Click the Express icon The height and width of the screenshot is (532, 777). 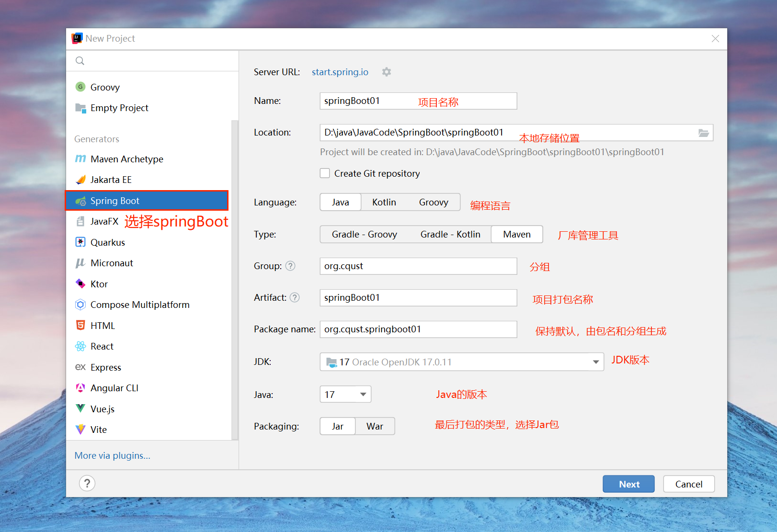(80, 367)
